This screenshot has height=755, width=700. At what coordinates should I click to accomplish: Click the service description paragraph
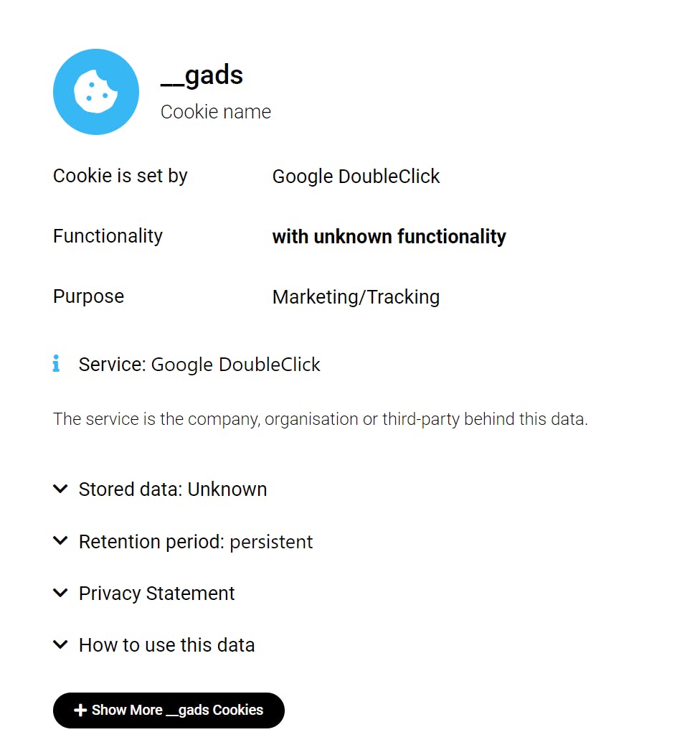coord(320,419)
